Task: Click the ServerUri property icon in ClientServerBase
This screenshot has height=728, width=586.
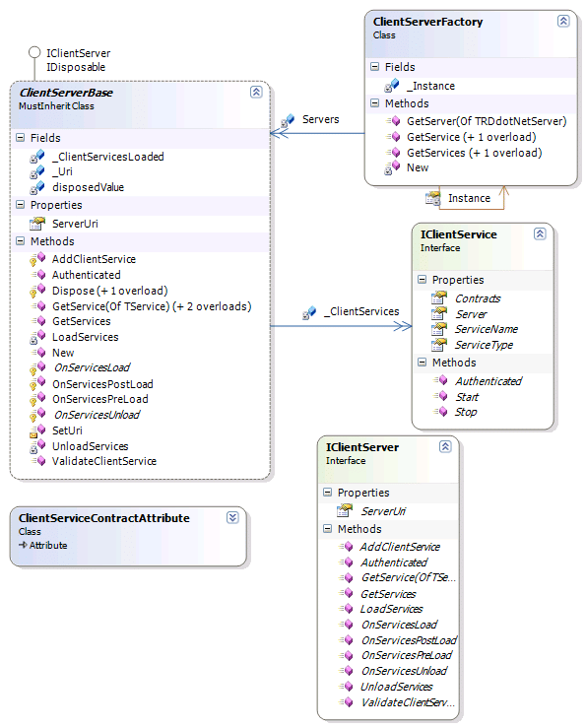Action: [37, 224]
